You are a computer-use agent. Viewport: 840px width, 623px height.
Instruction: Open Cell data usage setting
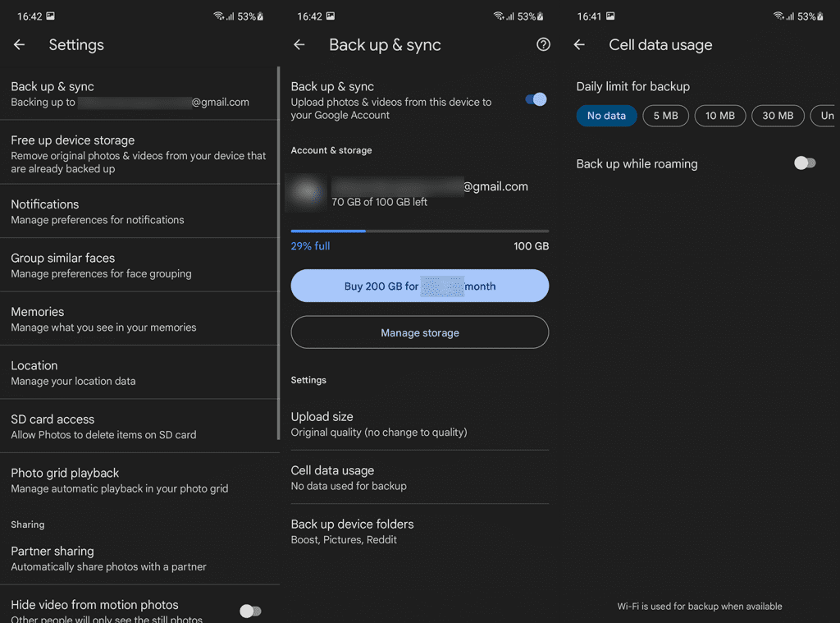coord(419,477)
